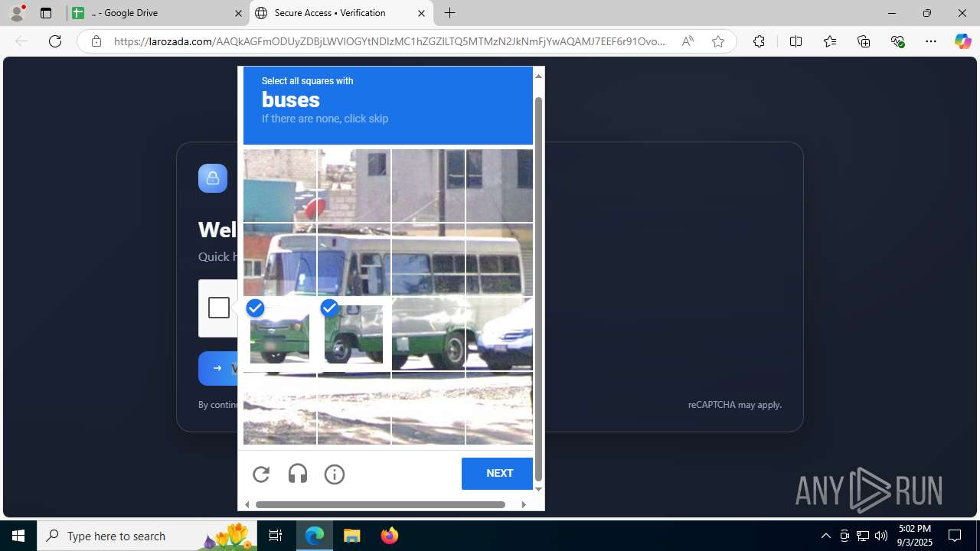Select the tile with the building window and red dish
This screenshot has height=551, width=980.
pyautogui.click(x=354, y=186)
